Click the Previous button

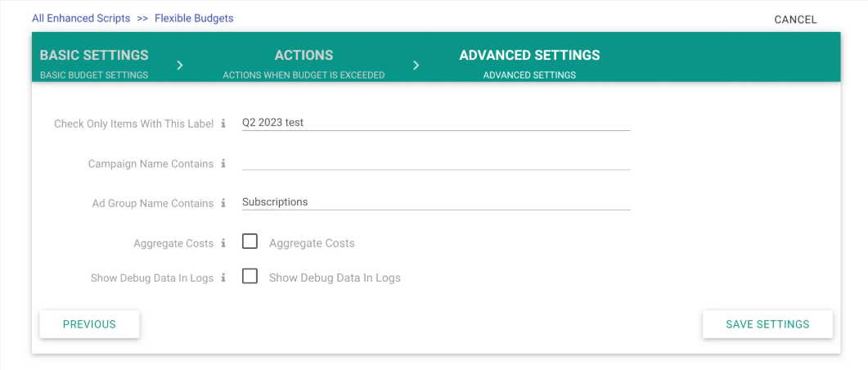[x=89, y=324]
